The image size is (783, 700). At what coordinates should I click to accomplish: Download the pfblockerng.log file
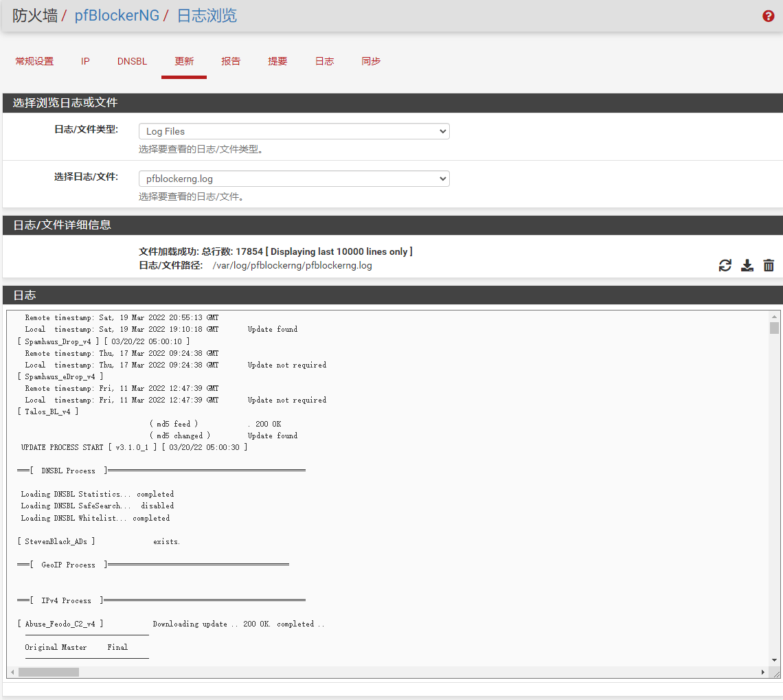coord(747,266)
